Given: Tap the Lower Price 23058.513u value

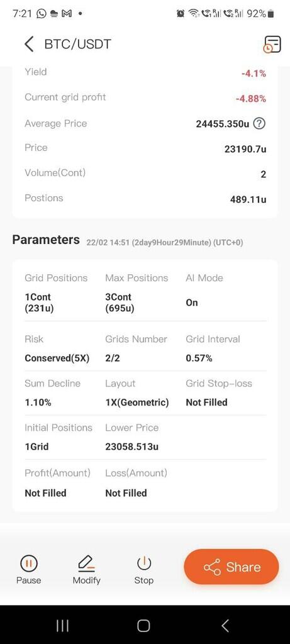Looking at the screenshot, I should point(132,447).
